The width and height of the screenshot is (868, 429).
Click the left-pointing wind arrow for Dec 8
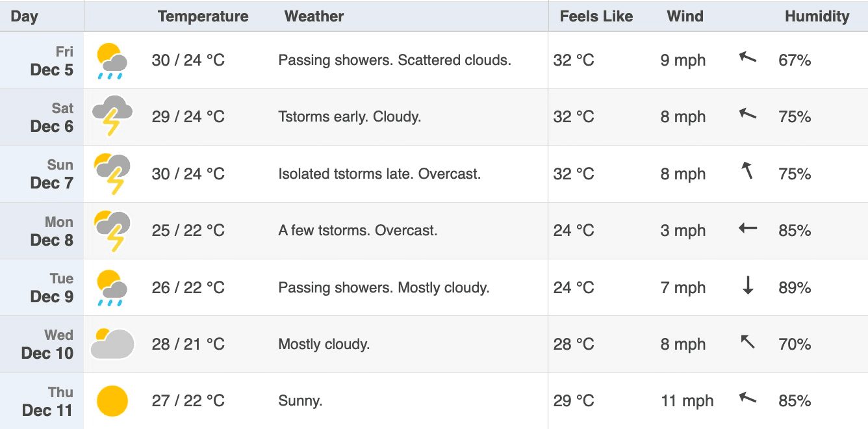748,229
